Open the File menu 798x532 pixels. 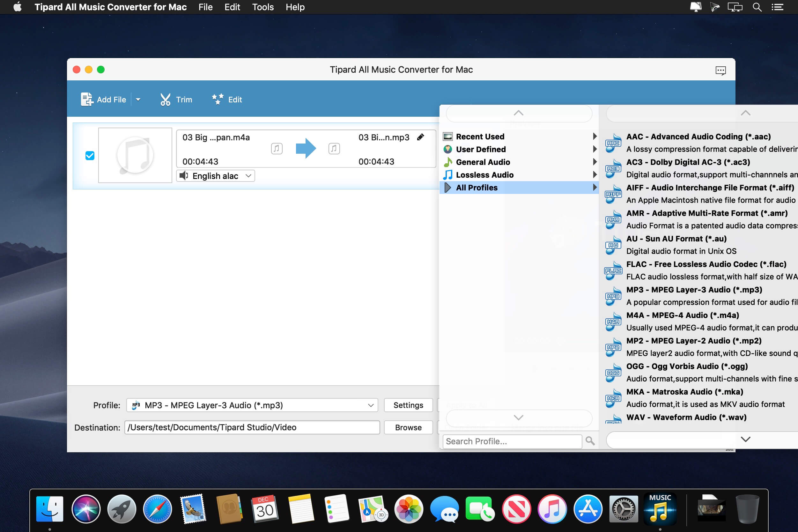pyautogui.click(x=205, y=7)
